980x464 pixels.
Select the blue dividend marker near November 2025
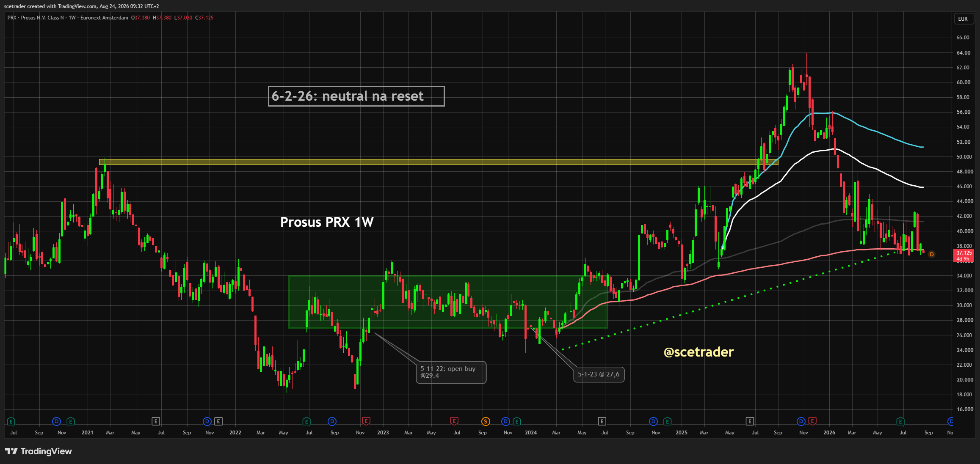(801, 421)
